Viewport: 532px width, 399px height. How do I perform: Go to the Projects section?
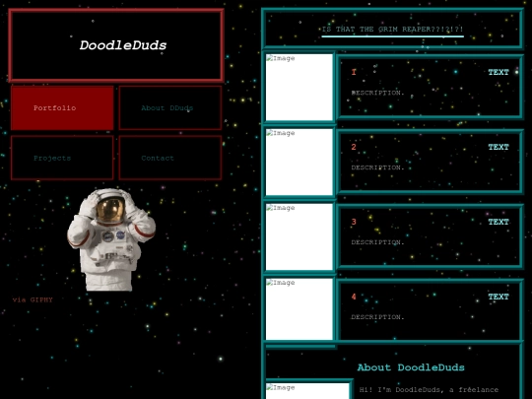tap(62, 158)
